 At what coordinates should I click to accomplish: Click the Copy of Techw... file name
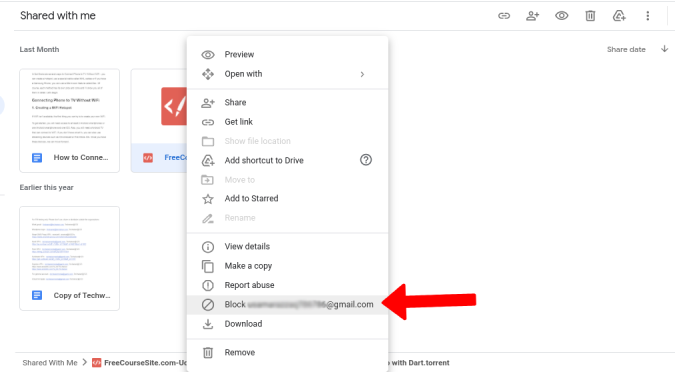coord(82,295)
